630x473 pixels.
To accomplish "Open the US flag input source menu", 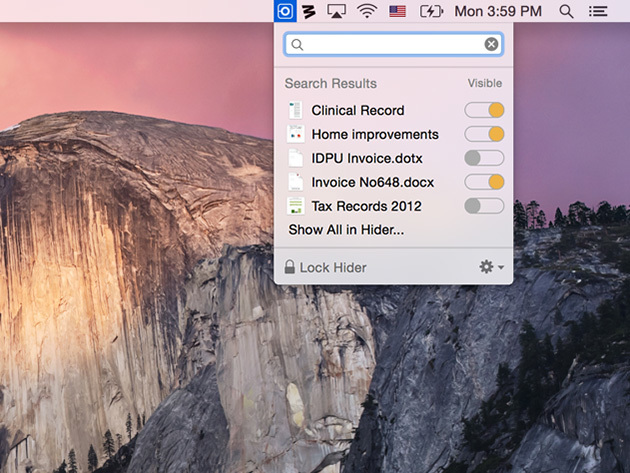I will coord(397,11).
